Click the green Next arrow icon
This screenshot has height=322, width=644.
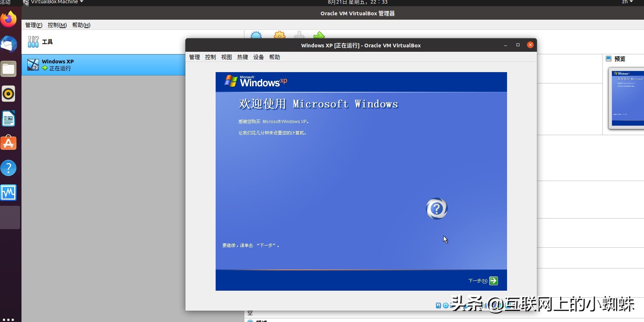coord(494,280)
